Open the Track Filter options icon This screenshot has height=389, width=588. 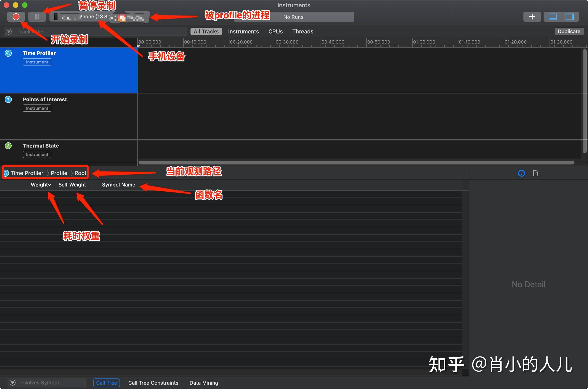click(x=9, y=31)
